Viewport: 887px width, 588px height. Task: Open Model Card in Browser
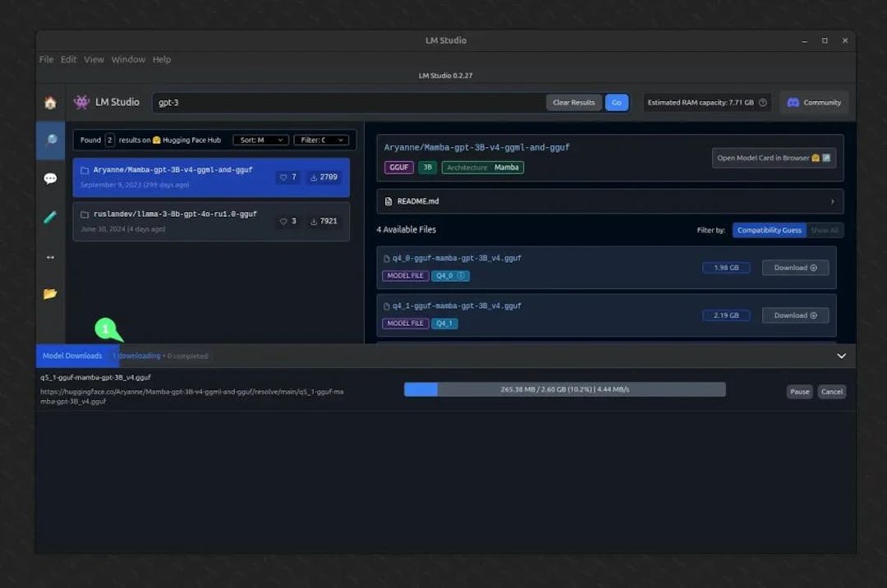click(774, 157)
